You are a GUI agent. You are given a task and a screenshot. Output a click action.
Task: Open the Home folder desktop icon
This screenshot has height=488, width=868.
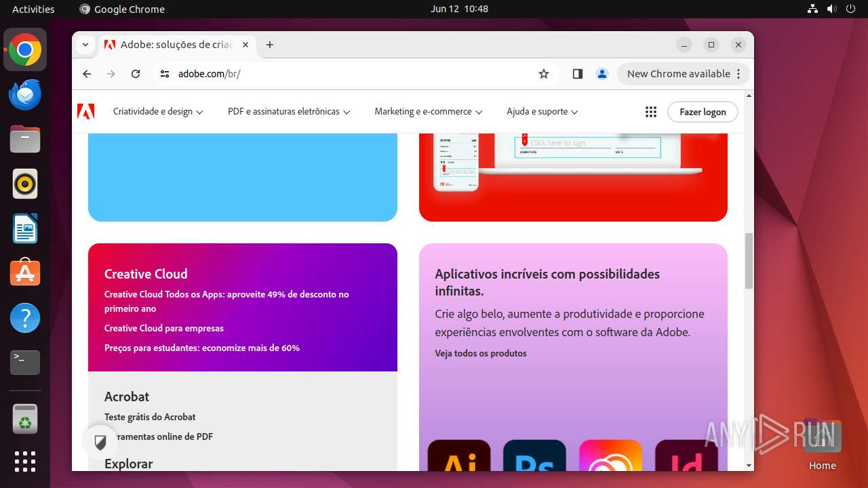tap(823, 445)
